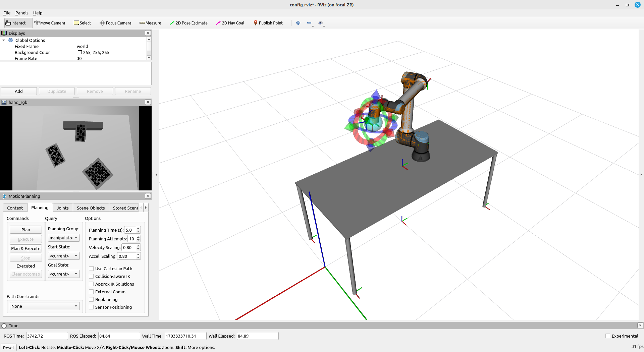Enable Use Cartesian Path checkbox
This screenshot has height=352, width=644.
pyautogui.click(x=91, y=269)
